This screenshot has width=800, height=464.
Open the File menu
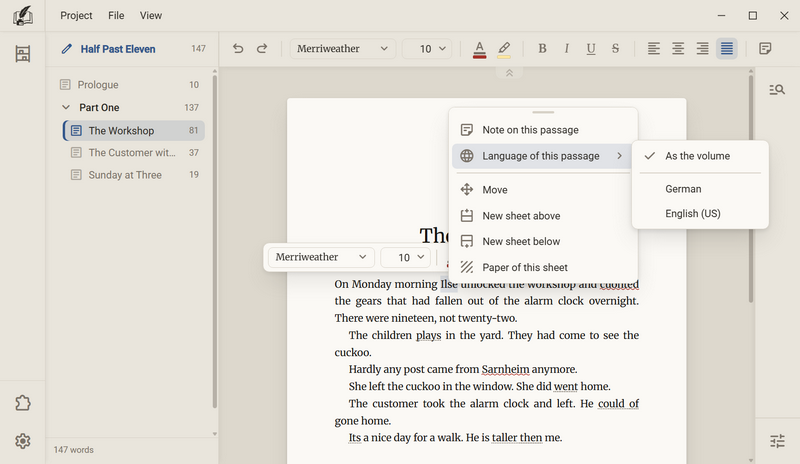[x=116, y=16]
